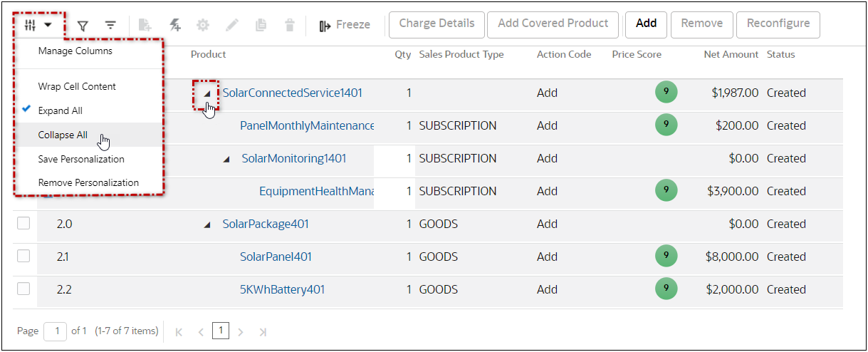The height and width of the screenshot is (352, 868).
Task: Tick the checkbox for line 2.2
Action: (23, 289)
